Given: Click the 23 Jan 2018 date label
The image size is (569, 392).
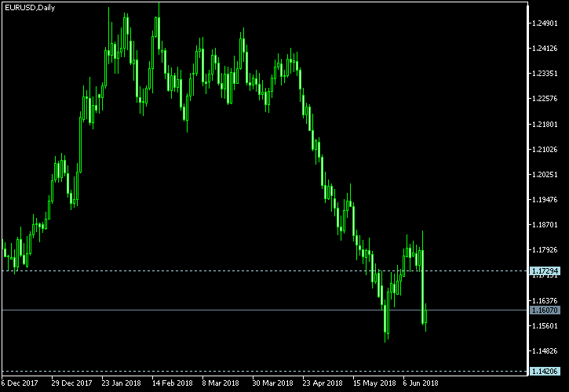Looking at the screenshot, I should 121,383.
